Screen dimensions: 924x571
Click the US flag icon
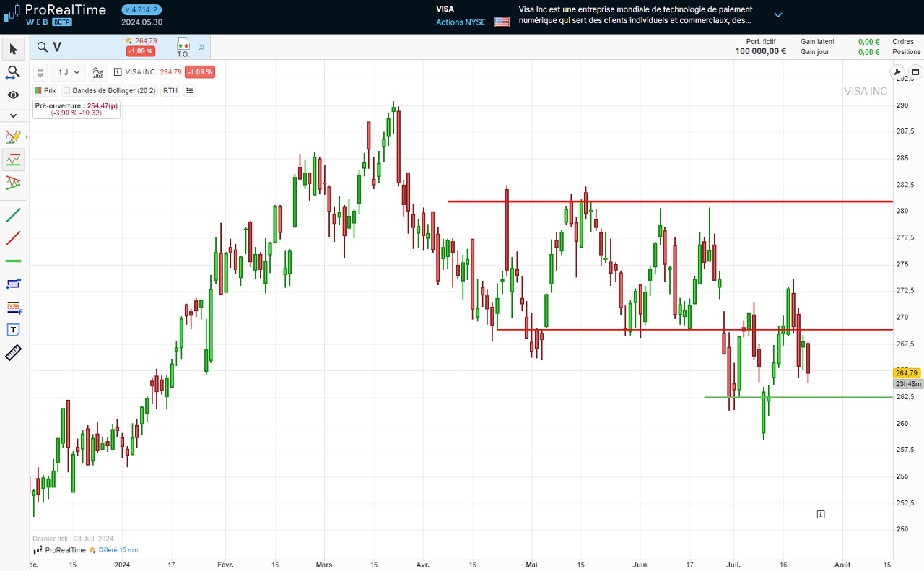pos(502,22)
